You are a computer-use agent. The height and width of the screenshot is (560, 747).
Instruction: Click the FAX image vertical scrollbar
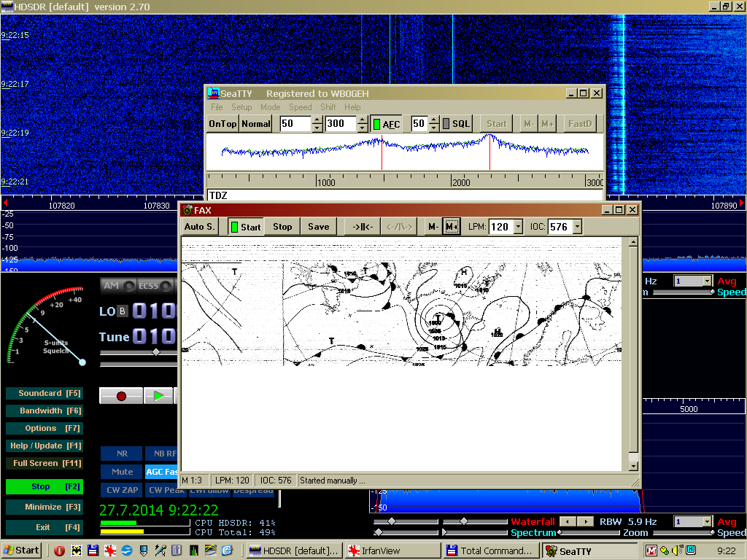pos(633,354)
